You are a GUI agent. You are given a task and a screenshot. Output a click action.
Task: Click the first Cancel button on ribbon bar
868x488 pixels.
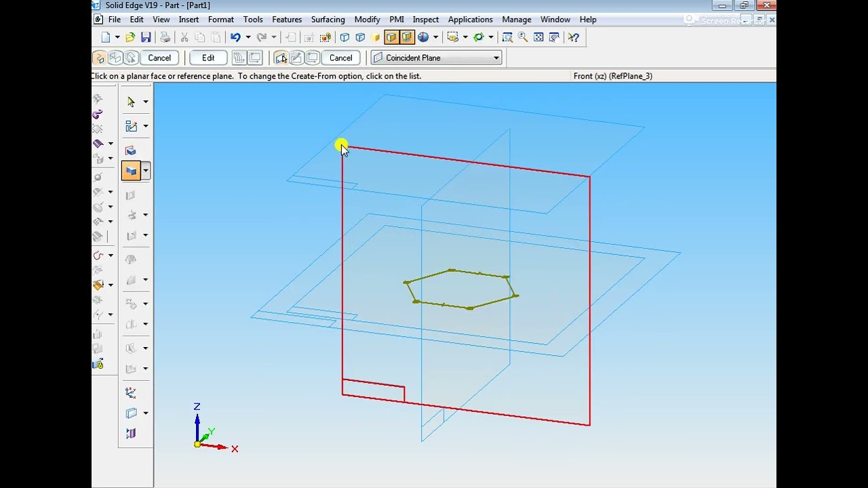[159, 58]
